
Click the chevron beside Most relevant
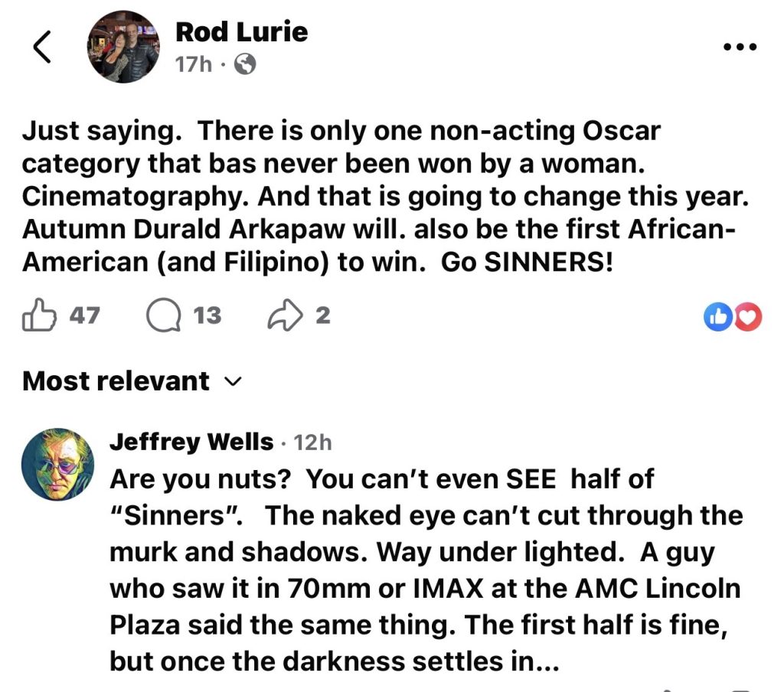(x=234, y=381)
